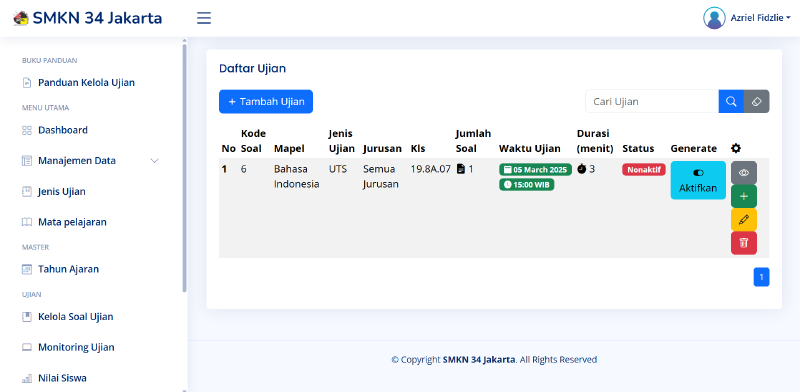This screenshot has width=800, height=392.
Task: Open Mata pelajaran menu item
Action: [72, 223]
